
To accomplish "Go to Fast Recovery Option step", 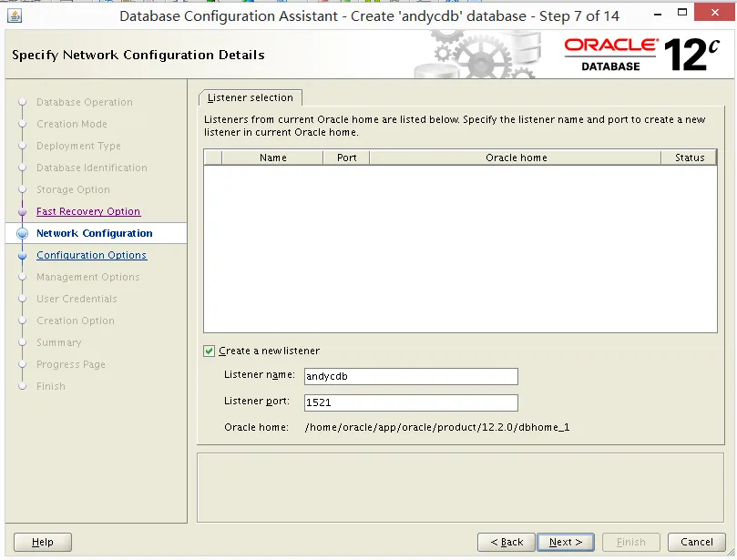I will click(x=88, y=211).
